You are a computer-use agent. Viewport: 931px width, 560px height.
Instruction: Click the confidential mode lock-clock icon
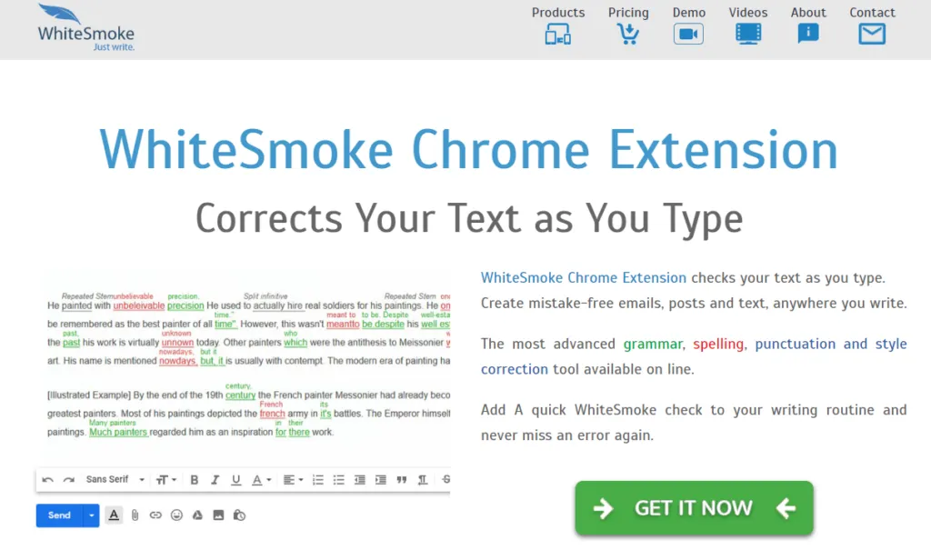(x=239, y=515)
